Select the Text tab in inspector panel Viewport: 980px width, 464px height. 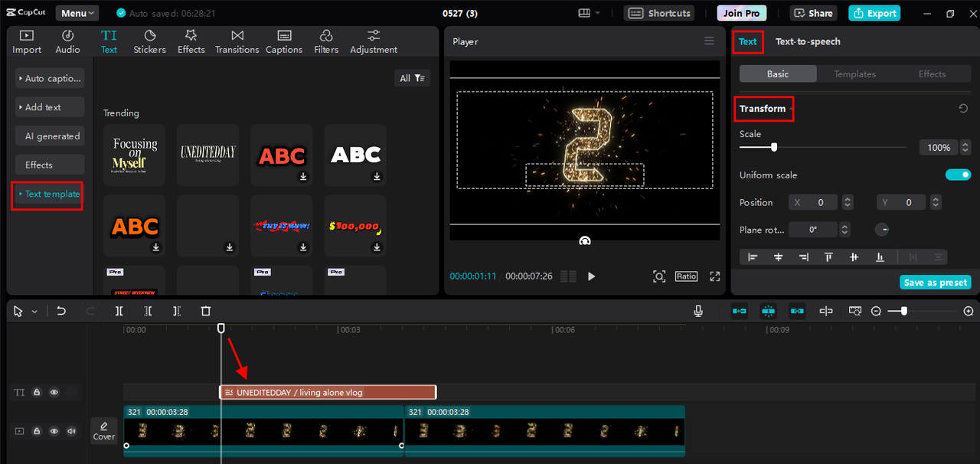[x=748, y=41]
